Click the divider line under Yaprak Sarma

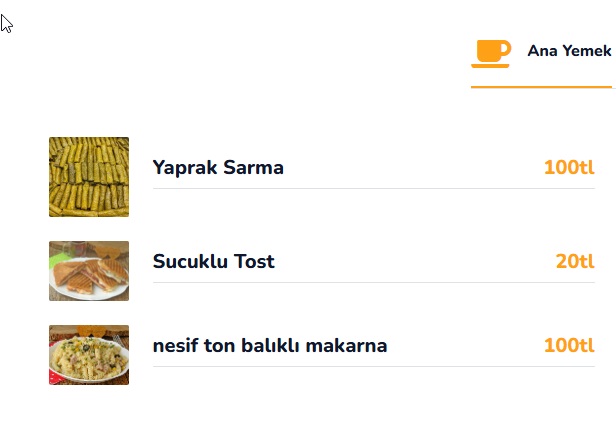click(x=373, y=188)
